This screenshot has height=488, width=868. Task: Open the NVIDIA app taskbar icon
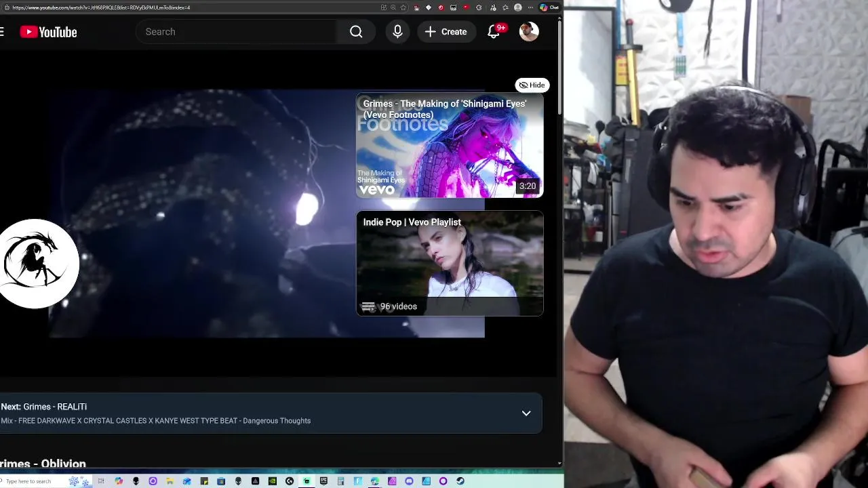tap(272, 481)
